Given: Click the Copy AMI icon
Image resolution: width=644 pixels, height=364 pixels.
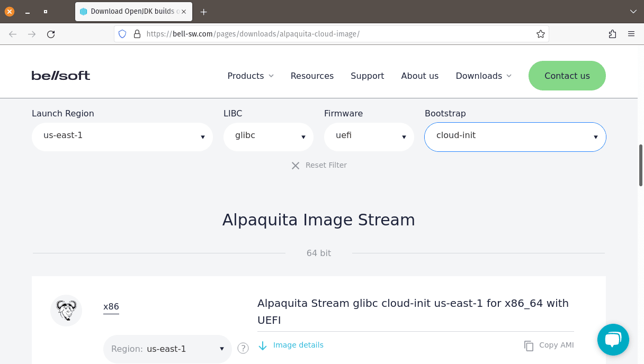Looking at the screenshot, I should click(529, 345).
